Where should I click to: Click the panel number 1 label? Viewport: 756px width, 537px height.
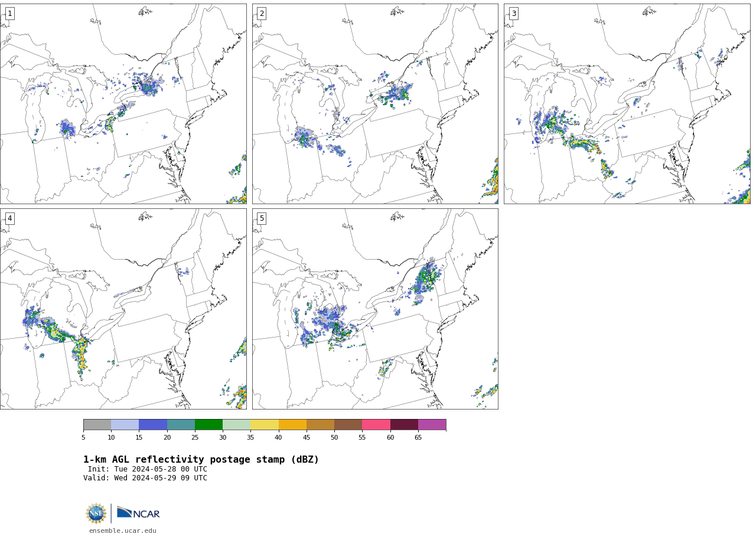point(9,14)
